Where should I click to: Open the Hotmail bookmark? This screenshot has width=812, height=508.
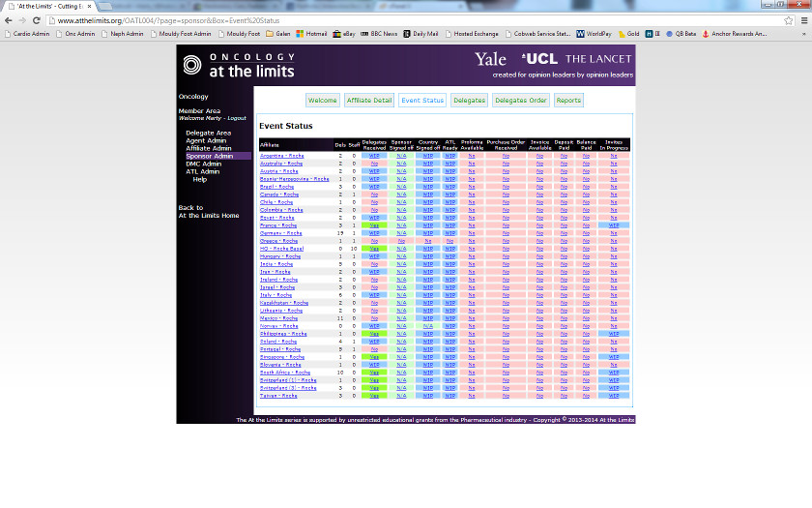click(311, 34)
